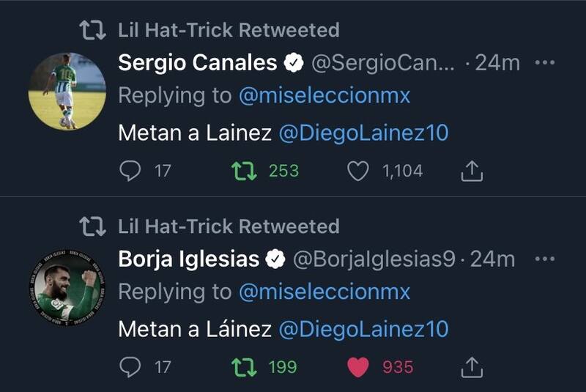Undo retweet on Borja Iglesias' tweet
Viewport: 586px width, 392px height.
click(x=243, y=366)
